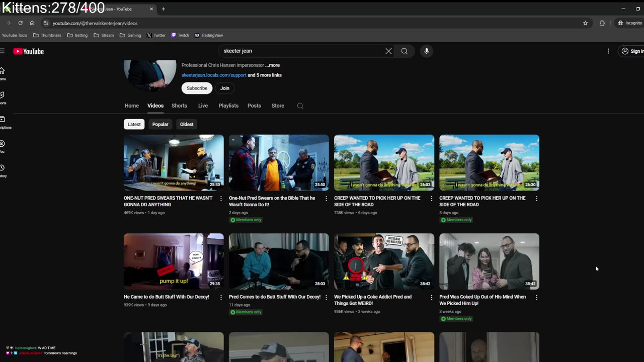Image resolution: width=644 pixels, height=362 pixels.
Task: Show the 5 more links popup
Action: (x=265, y=75)
